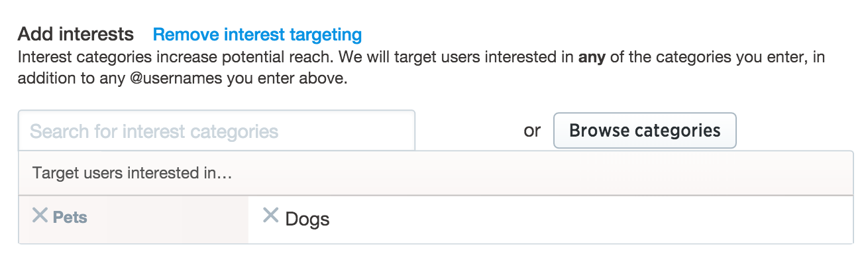This screenshot has width=868, height=256.
Task: Select the Dogs subcategory label
Action: coord(307,219)
